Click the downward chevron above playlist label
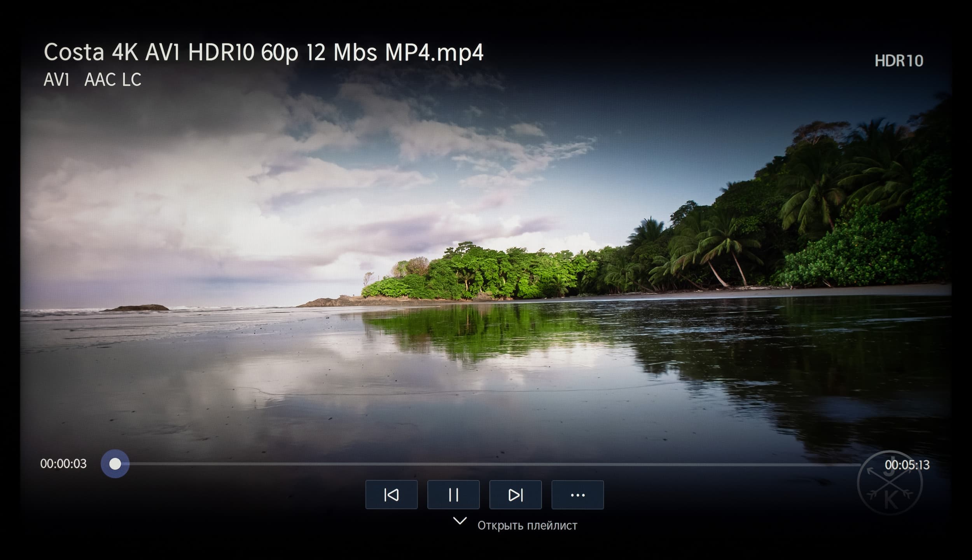Viewport: 972px width, 560px height. 460,521
